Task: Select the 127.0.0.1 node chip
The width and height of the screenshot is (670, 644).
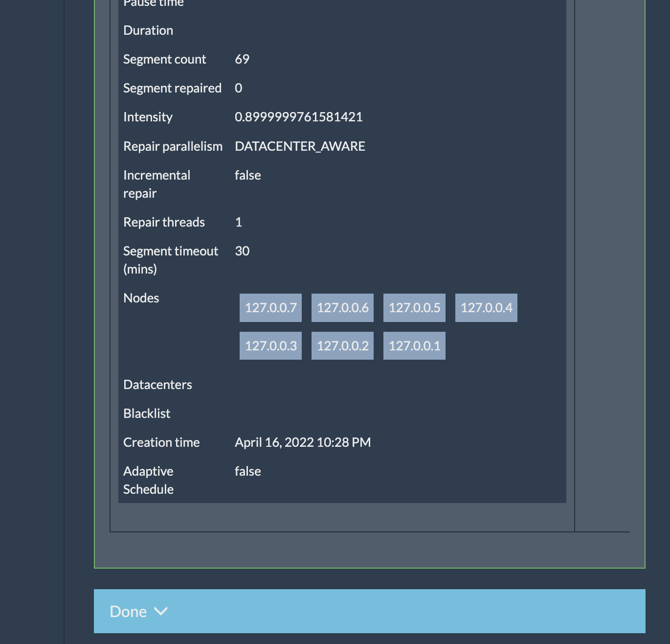Action: tap(414, 345)
